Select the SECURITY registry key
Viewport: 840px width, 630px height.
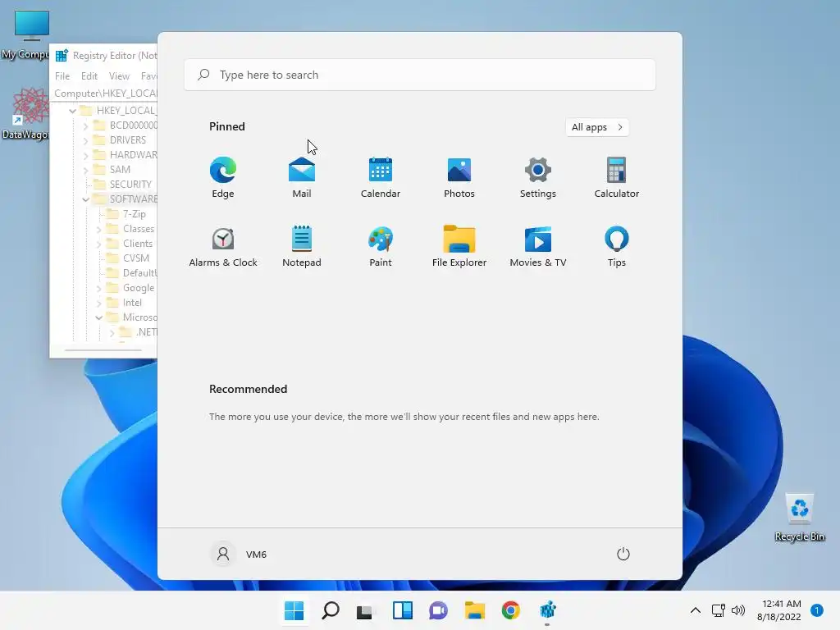pyautogui.click(x=130, y=185)
